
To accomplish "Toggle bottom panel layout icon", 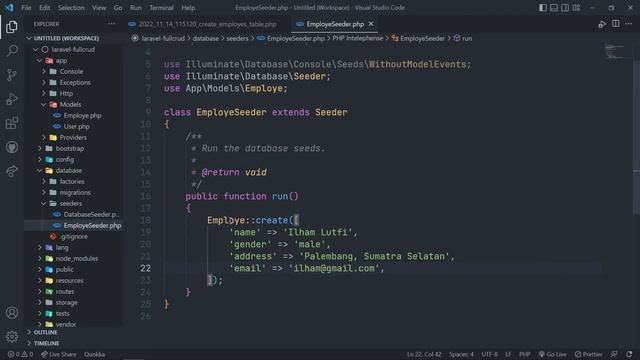I will tap(554, 8).
